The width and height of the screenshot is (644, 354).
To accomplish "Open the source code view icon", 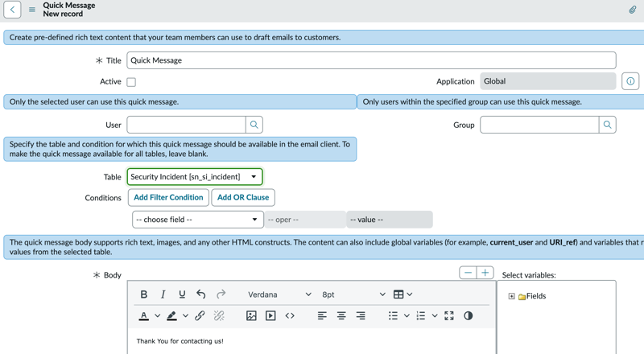I will click(x=290, y=316).
